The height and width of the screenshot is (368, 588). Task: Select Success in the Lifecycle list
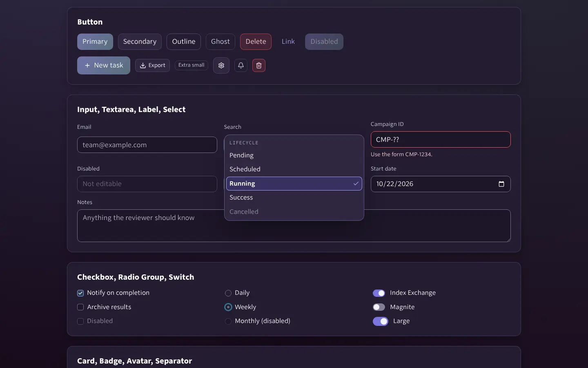click(x=294, y=197)
